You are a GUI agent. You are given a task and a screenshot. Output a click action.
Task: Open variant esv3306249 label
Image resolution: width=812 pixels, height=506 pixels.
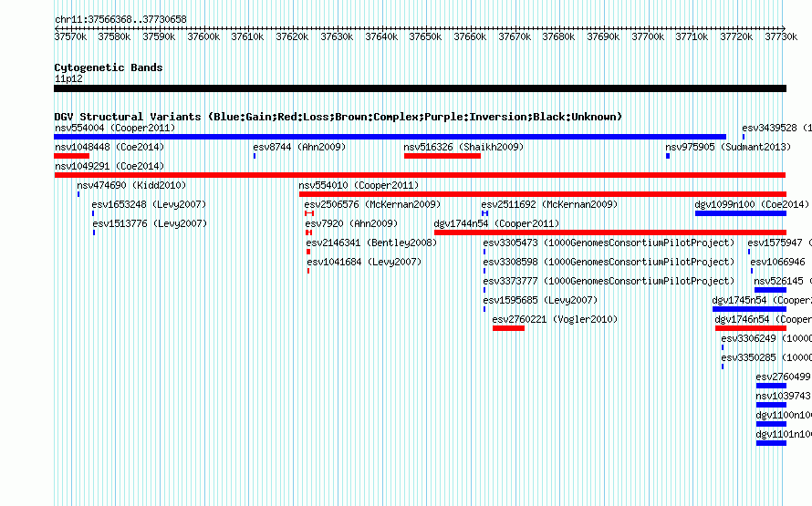[x=766, y=338]
